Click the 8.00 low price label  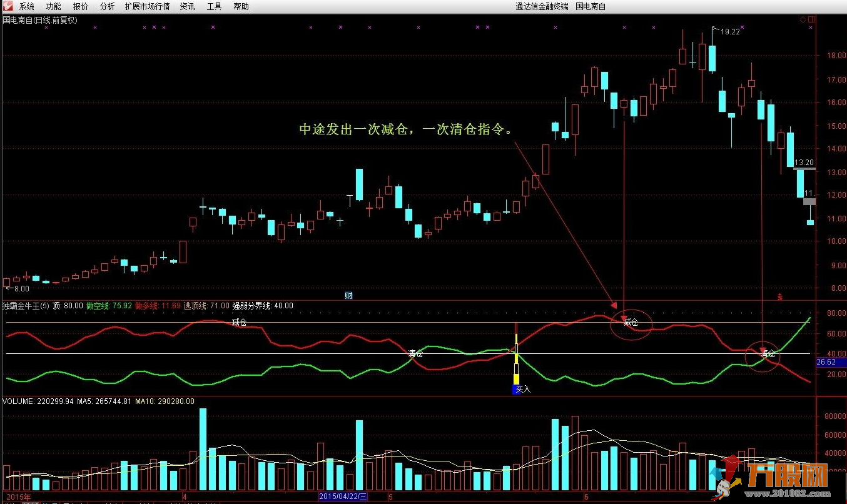point(21,289)
